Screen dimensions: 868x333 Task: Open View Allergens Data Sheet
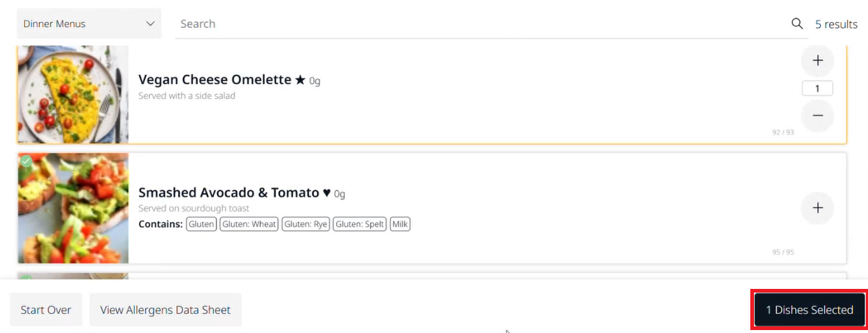coord(166,309)
